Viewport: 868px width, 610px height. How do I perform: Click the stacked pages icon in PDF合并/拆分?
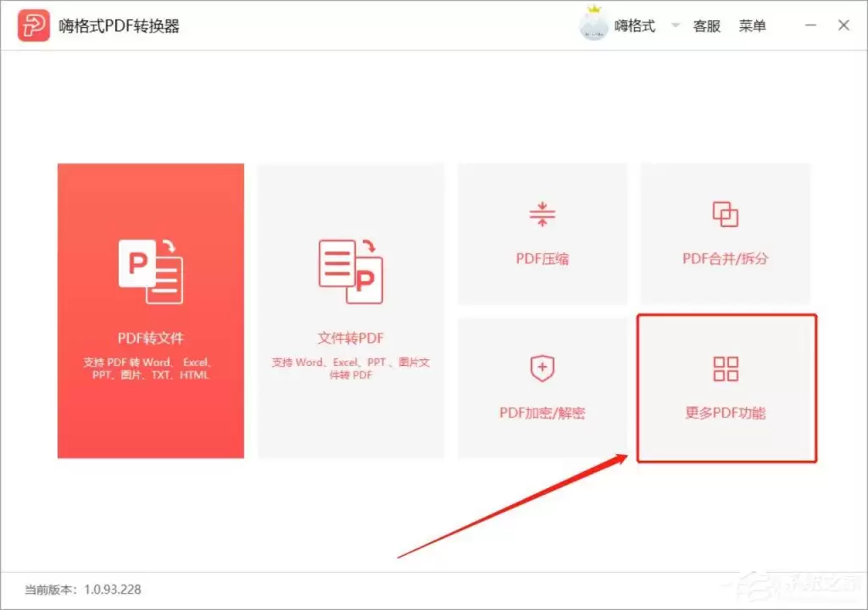726,213
